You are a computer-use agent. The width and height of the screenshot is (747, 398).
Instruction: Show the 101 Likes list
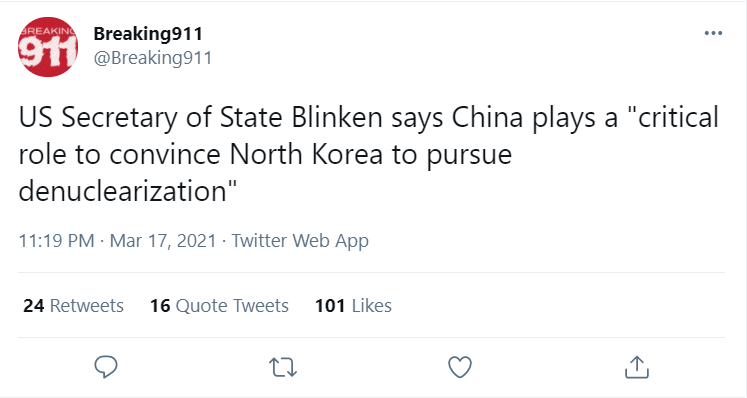(353, 306)
